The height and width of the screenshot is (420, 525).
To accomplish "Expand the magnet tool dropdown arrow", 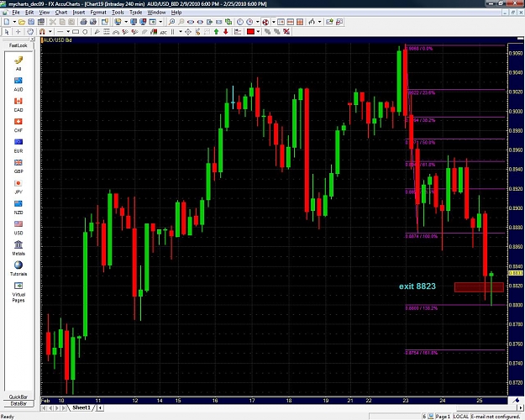I will 50,32.
